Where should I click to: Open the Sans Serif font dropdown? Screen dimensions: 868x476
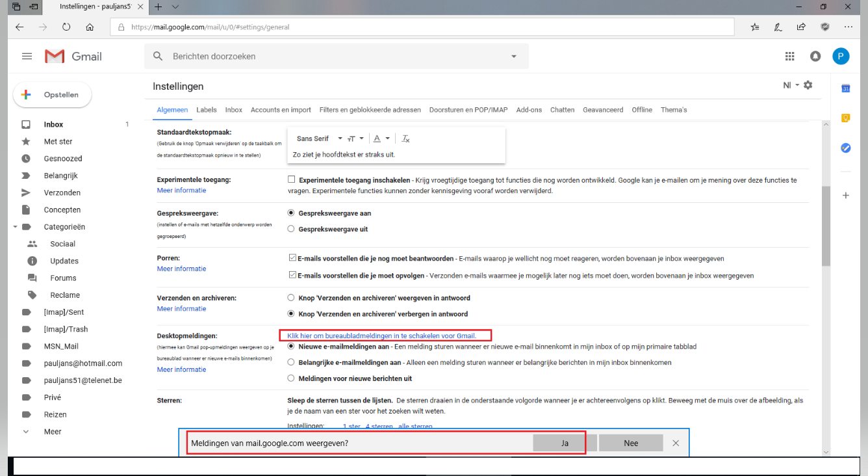(319, 139)
